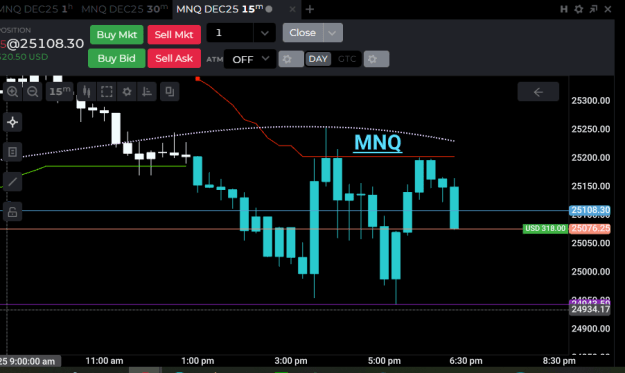Click the USD 318.00 profit label

point(545,228)
